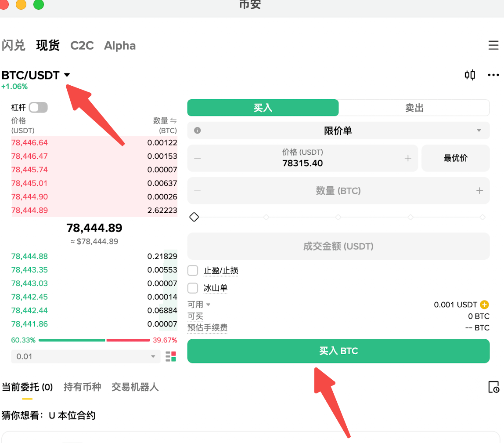Image resolution: width=504 pixels, height=443 pixels.
Task: Open the candlestick chart view icon
Action: [470, 75]
